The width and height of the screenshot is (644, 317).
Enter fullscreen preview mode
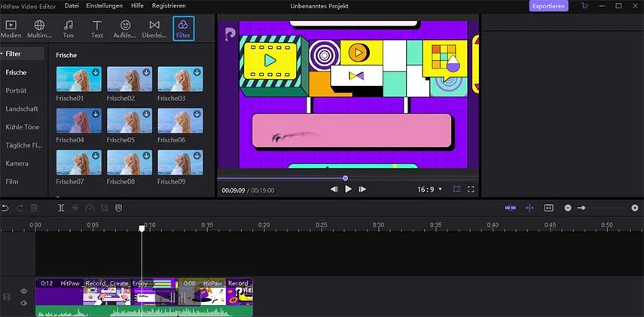(x=471, y=189)
